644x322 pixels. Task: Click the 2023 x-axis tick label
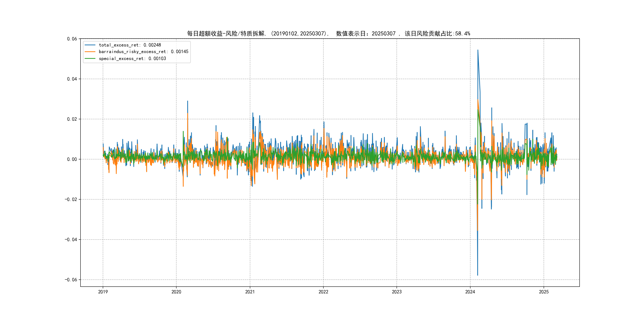tap(397, 292)
